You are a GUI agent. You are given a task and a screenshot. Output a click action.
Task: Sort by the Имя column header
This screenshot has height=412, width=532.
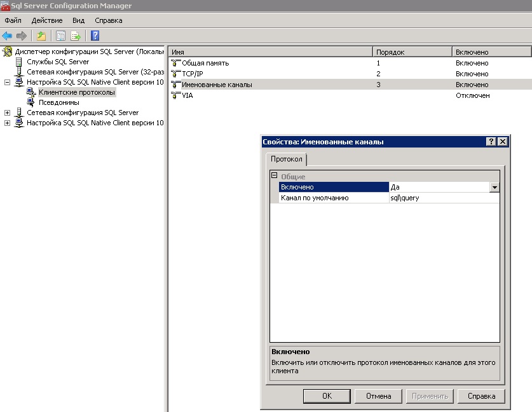coord(271,52)
